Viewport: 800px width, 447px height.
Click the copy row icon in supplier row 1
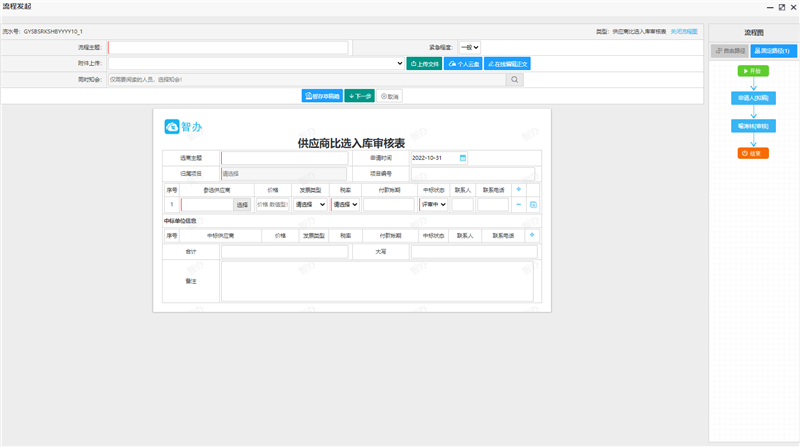point(533,204)
